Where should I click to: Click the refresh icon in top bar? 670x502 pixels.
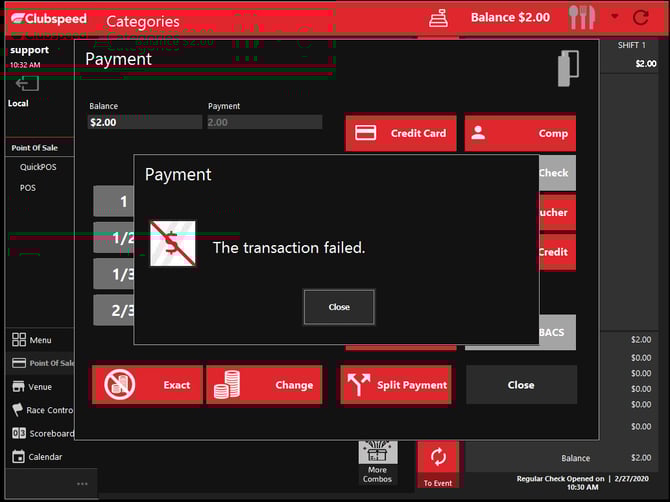point(641,17)
